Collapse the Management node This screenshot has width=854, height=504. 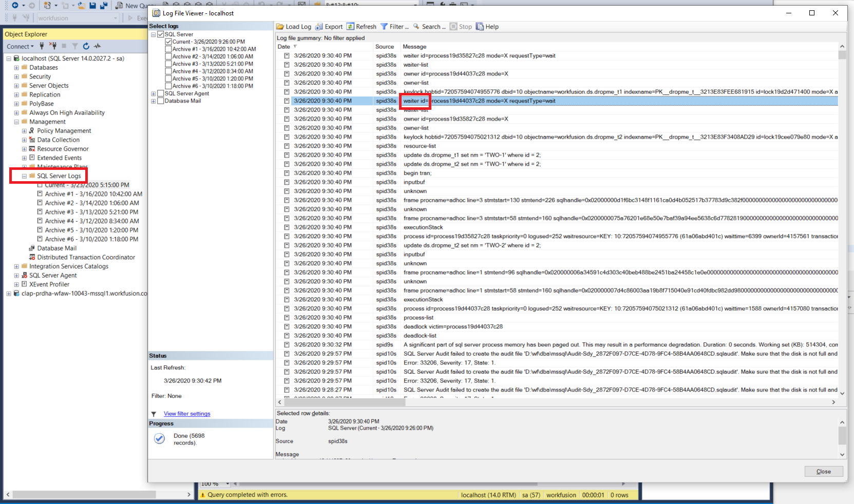[x=16, y=122]
